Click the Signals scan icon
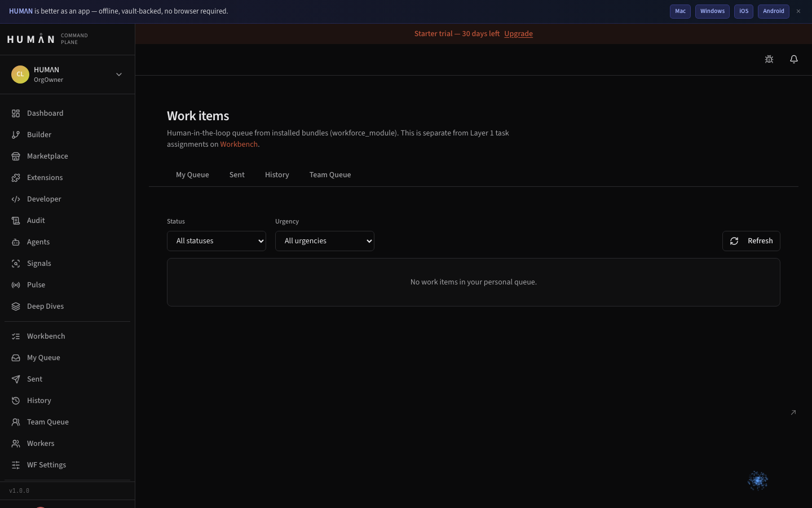Viewport: 812px width, 508px height. point(16,264)
